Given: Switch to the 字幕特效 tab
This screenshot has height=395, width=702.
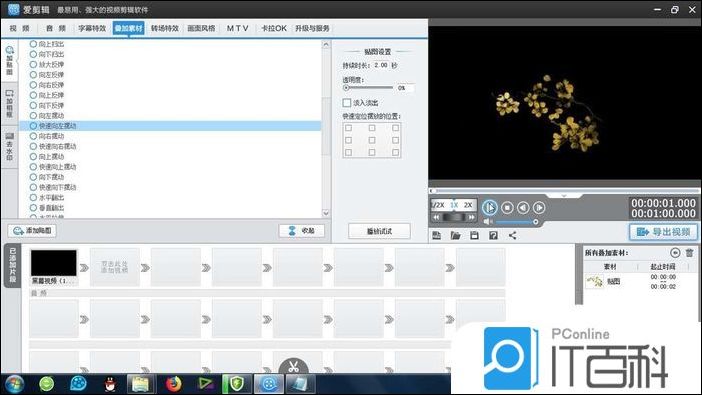Looking at the screenshot, I should 92,28.
